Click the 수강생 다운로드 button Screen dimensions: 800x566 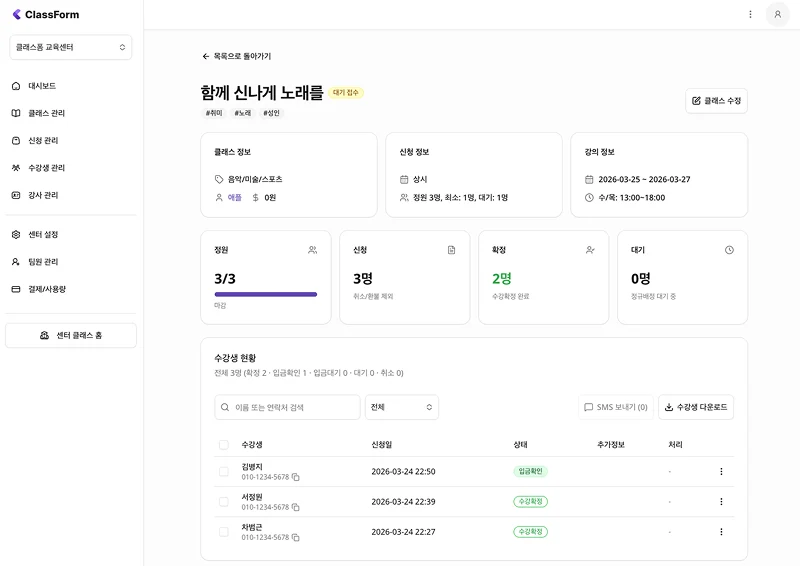click(696, 407)
